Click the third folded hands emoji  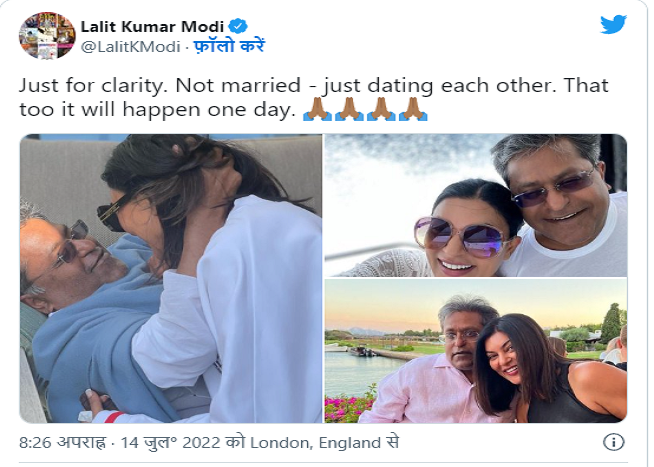tap(381, 109)
